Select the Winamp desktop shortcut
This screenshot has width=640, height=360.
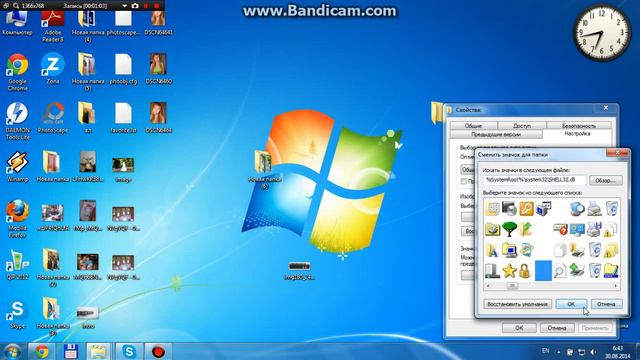point(18,167)
